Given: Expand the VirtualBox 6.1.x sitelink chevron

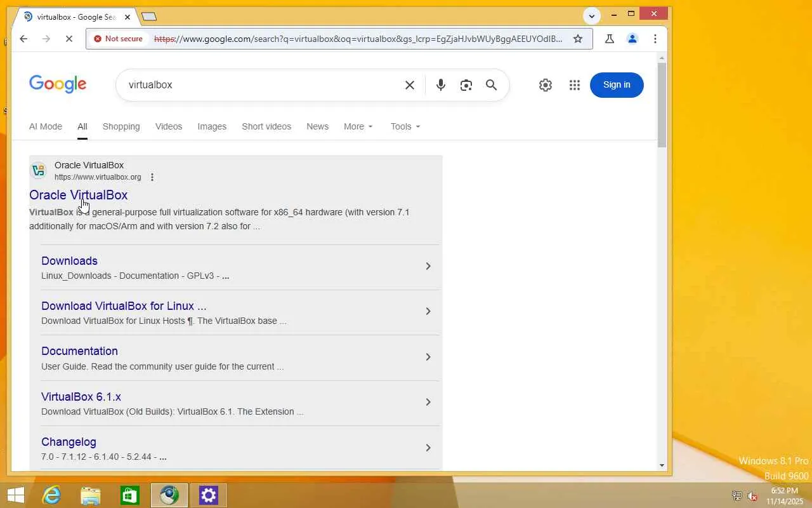Looking at the screenshot, I should [428, 402].
